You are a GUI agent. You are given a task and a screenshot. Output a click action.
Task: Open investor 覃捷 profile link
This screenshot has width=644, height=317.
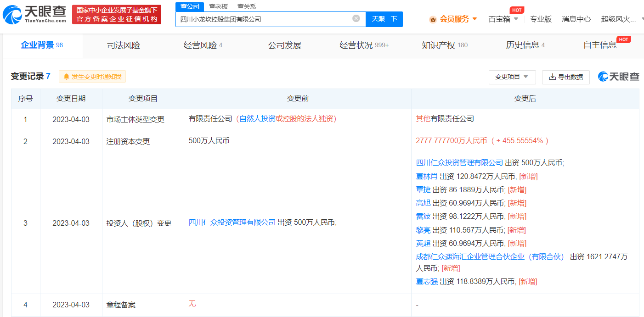423,189
